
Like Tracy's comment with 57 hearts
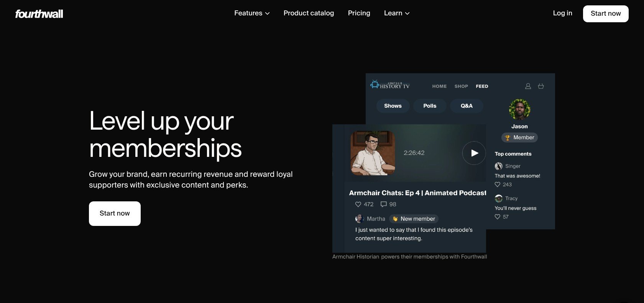pos(498,217)
